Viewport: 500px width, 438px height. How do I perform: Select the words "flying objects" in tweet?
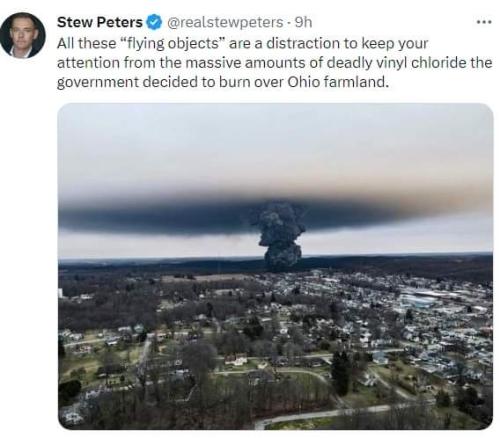[x=175, y=43]
